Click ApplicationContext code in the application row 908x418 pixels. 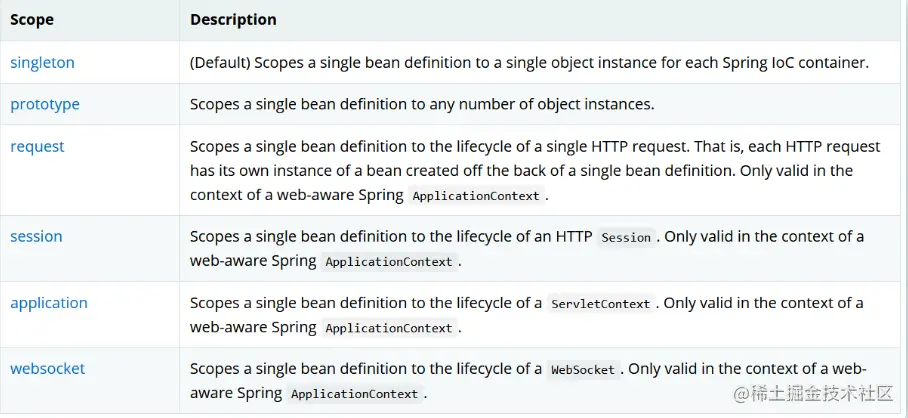tap(389, 328)
